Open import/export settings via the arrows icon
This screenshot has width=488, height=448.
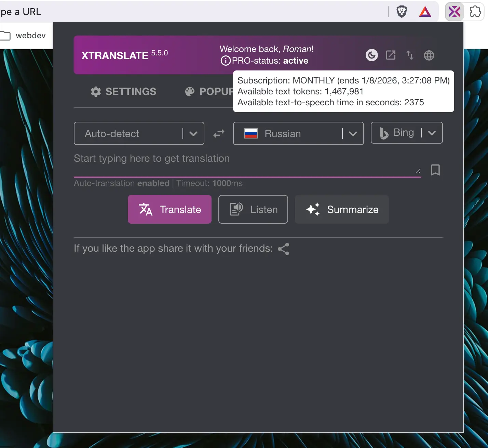pyautogui.click(x=410, y=55)
